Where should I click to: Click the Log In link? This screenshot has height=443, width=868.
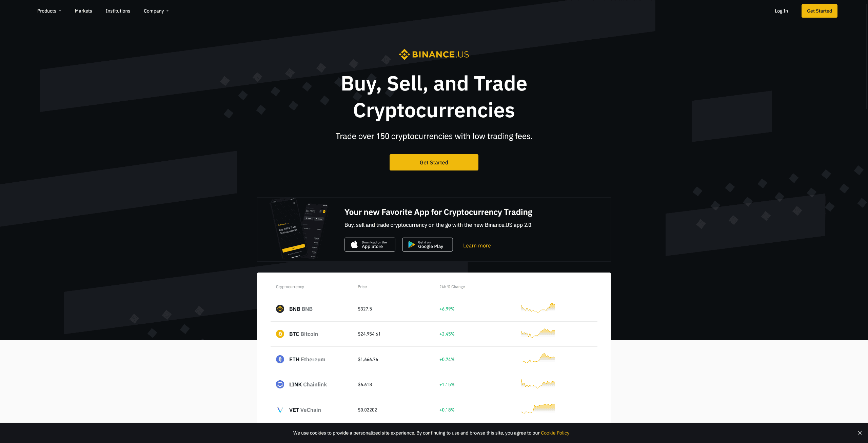click(782, 11)
